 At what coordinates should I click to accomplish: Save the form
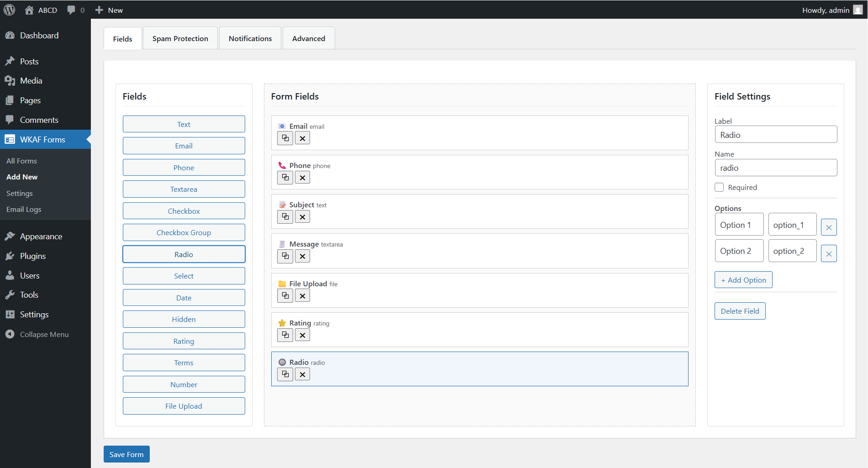126,454
